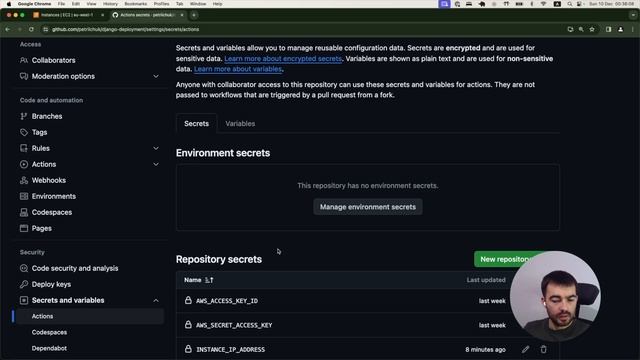Switch to the Secrets tab
Viewport: 640px width, 360px height.
pos(196,124)
